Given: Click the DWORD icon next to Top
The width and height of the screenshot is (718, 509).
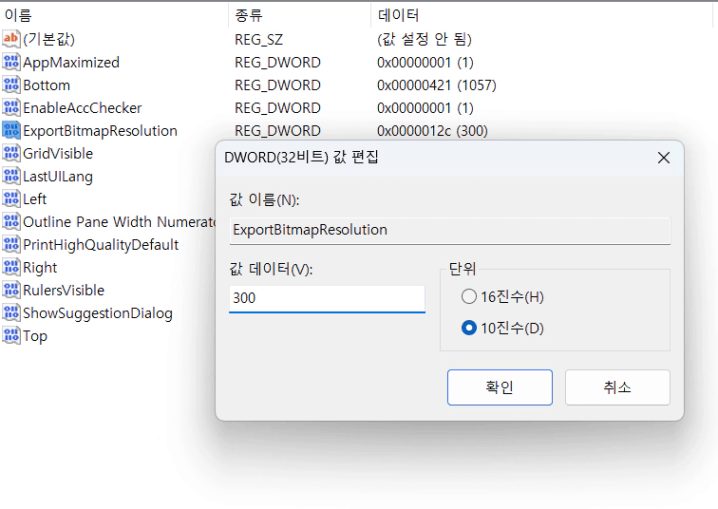Looking at the screenshot, I should click(11, 336).
